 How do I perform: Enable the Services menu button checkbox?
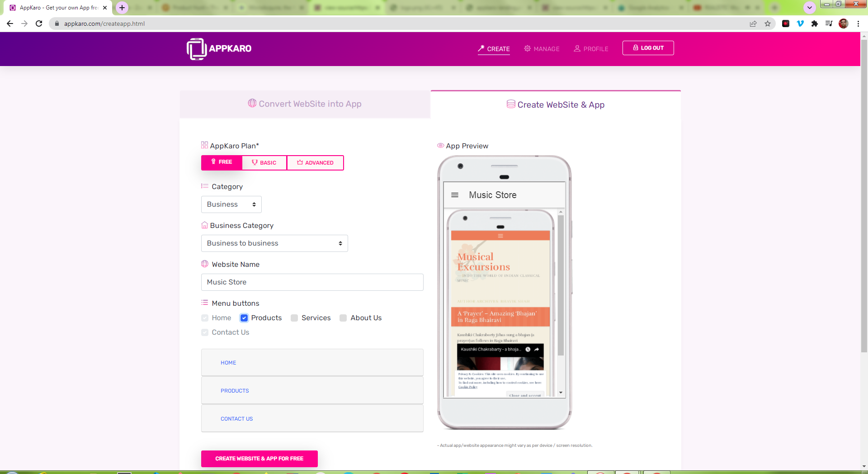[x=294, y=318]
